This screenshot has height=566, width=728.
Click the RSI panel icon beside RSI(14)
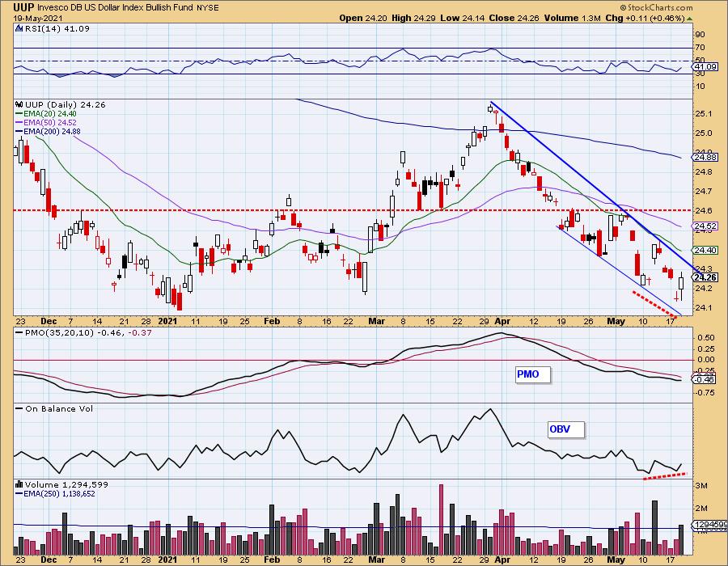pyautogui.click(x=19, y=28)
